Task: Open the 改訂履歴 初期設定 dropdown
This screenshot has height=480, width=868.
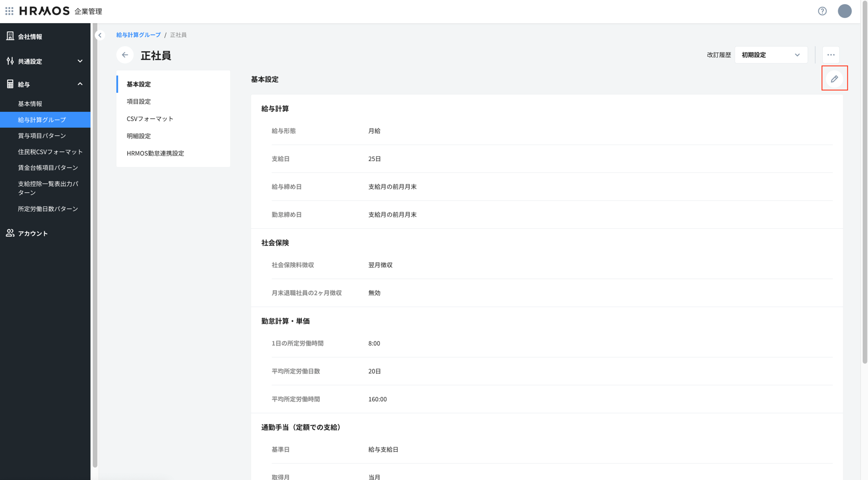Action: coord(771,55)
